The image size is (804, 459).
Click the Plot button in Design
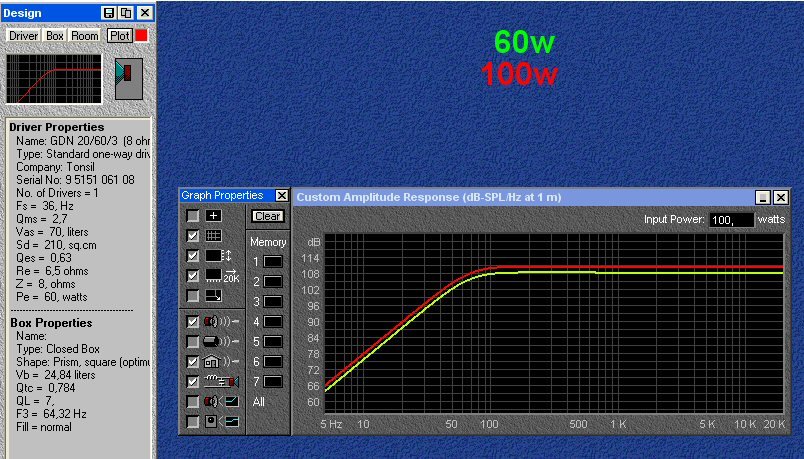[x=120, y=36]
